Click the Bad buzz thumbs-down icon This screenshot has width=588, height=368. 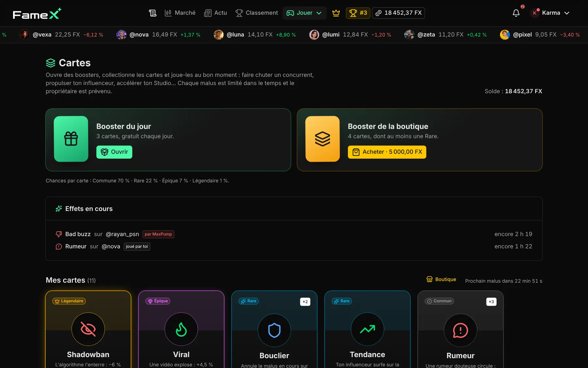59,234
